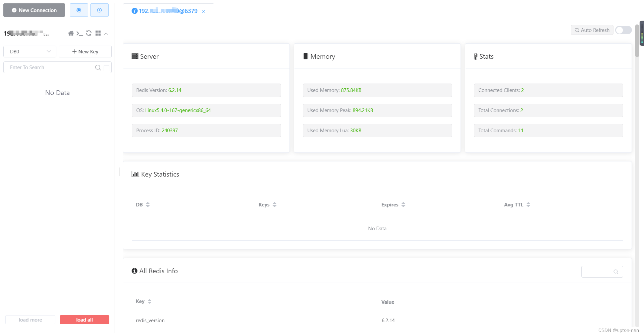The height and width of the screenshot is (336, 644).
Task: Click the Total Commands 11 field
Action: (548, 131)
